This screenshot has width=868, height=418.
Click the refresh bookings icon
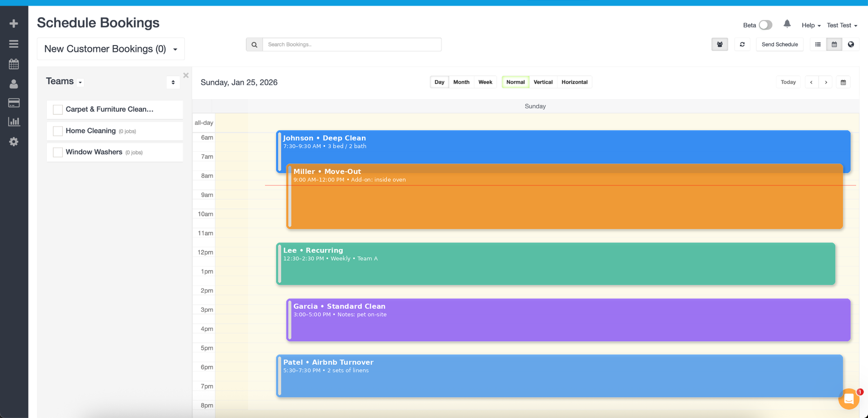[742, 44]
